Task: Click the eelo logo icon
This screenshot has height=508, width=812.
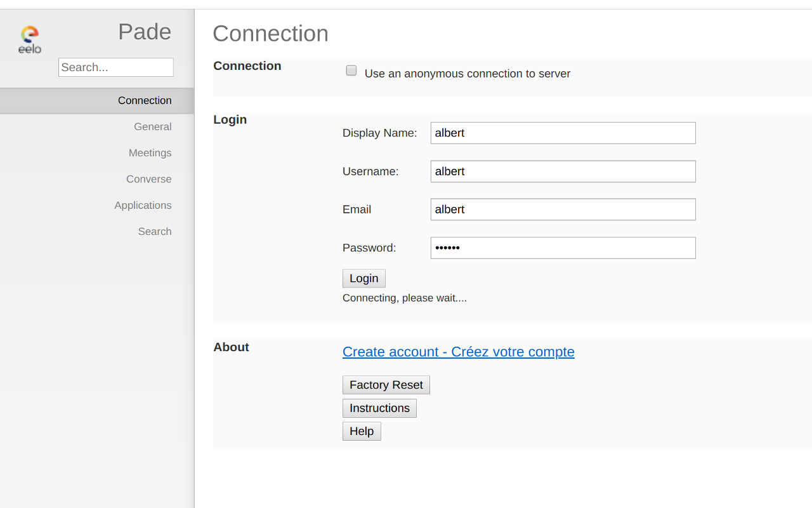Action: pos(29,38)
